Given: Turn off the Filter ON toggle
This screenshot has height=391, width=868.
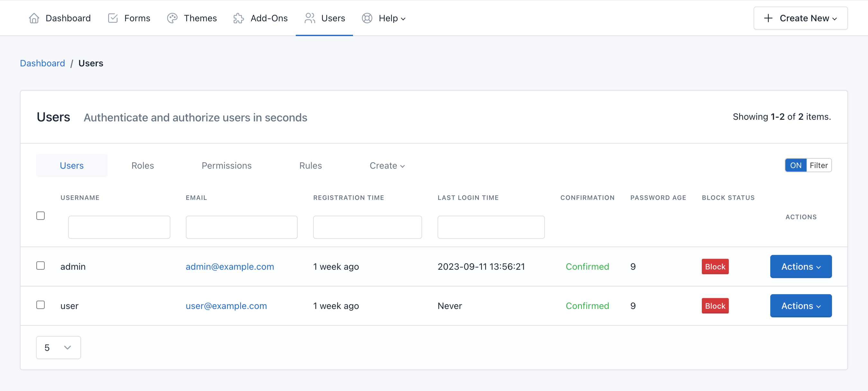Looking at the screenshot, I should pos(796,165).
